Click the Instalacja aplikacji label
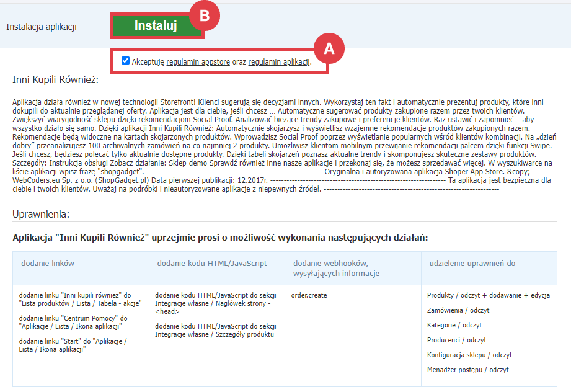Screen dimensions: 571x392 pos(42,27)
